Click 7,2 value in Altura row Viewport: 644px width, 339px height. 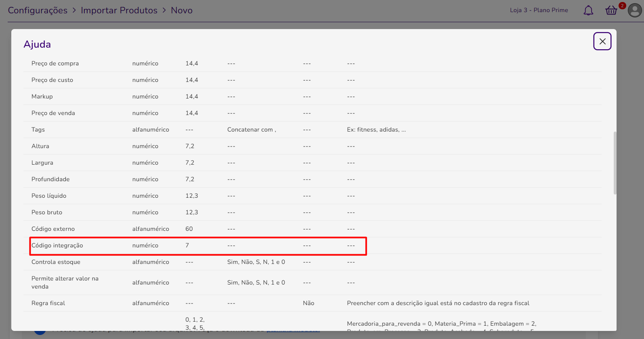(190, 146)
